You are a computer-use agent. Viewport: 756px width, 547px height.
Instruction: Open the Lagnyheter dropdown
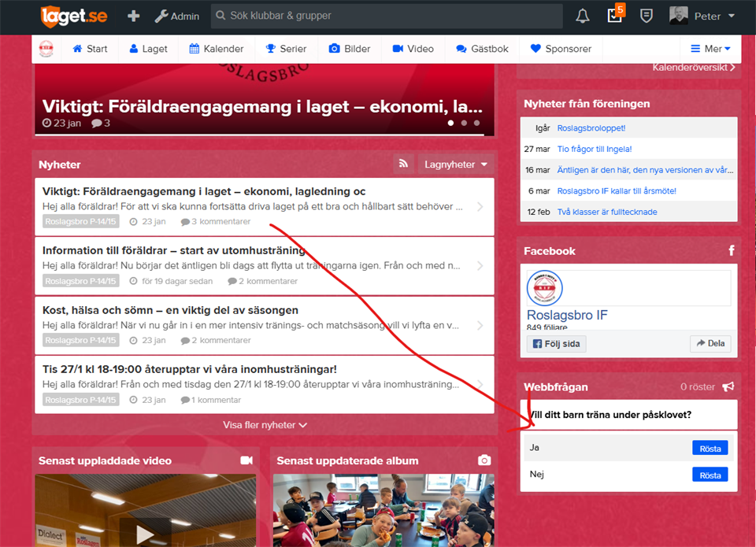[x=456, y=164]
